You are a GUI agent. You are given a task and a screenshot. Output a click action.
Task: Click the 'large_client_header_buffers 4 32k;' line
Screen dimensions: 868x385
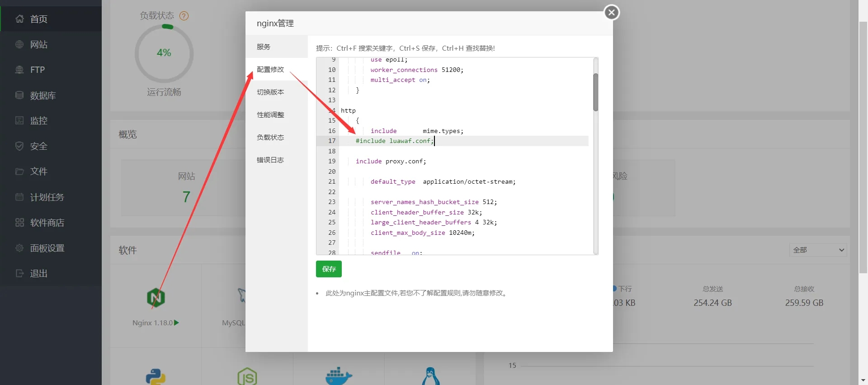click(434, 222)
